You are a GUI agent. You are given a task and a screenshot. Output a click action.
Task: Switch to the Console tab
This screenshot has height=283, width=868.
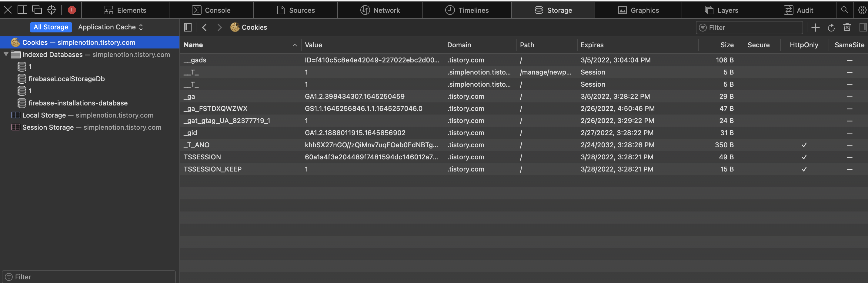[211, 10]
